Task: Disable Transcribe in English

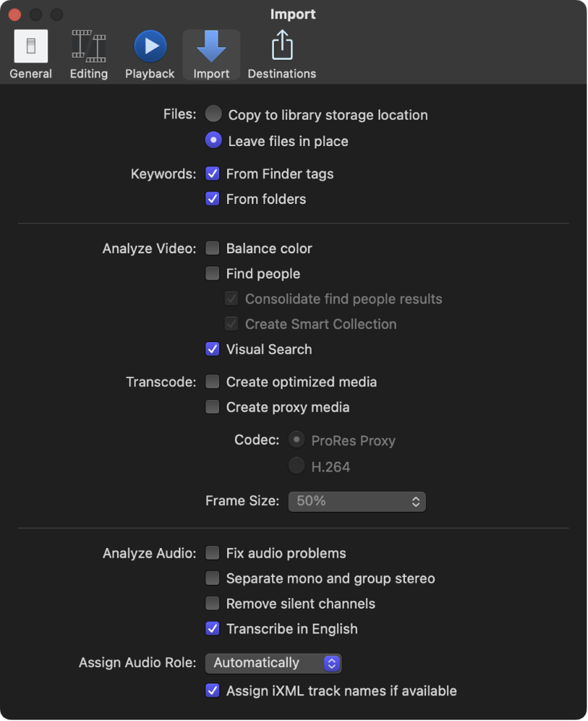Action: click(x=212, y=628)
